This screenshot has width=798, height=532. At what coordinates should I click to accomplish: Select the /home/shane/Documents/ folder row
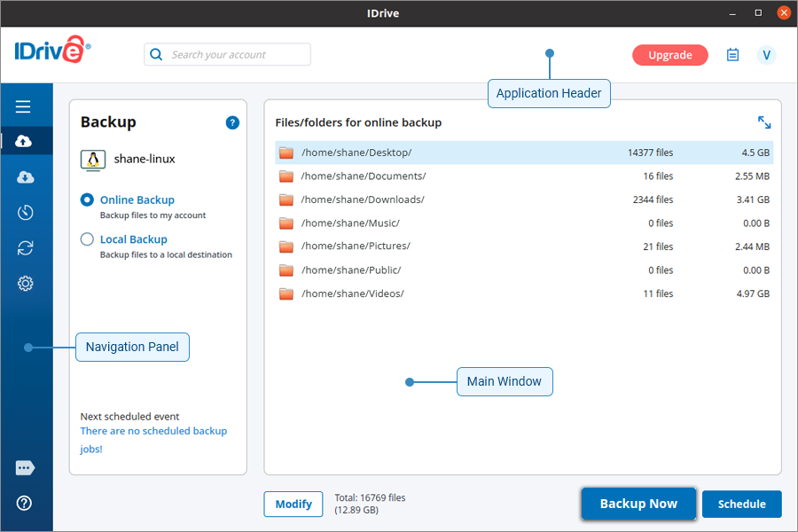(523, 176)
